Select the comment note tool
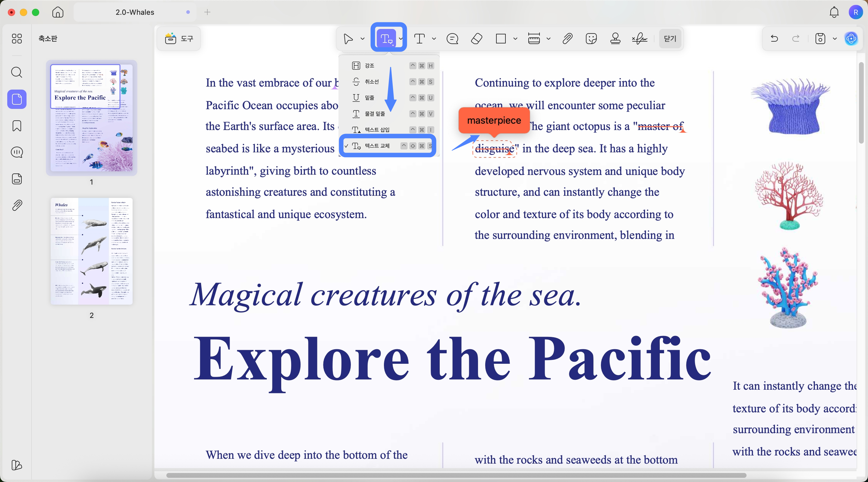 [x=452, y=39]
